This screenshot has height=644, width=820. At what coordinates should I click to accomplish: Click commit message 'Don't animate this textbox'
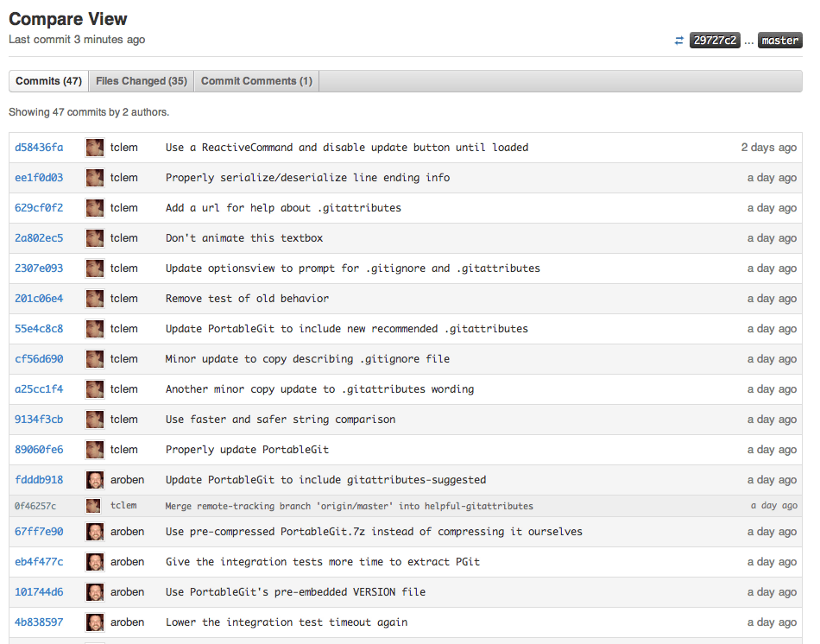click(244, 238)
